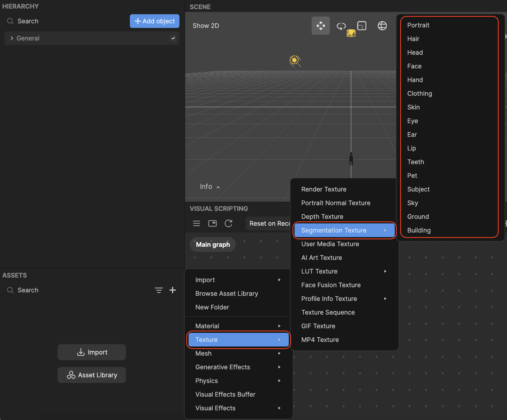This screenshot has height=420, width=507.
Task: Collapse the Info panel chevron
Action: point(218,187)
